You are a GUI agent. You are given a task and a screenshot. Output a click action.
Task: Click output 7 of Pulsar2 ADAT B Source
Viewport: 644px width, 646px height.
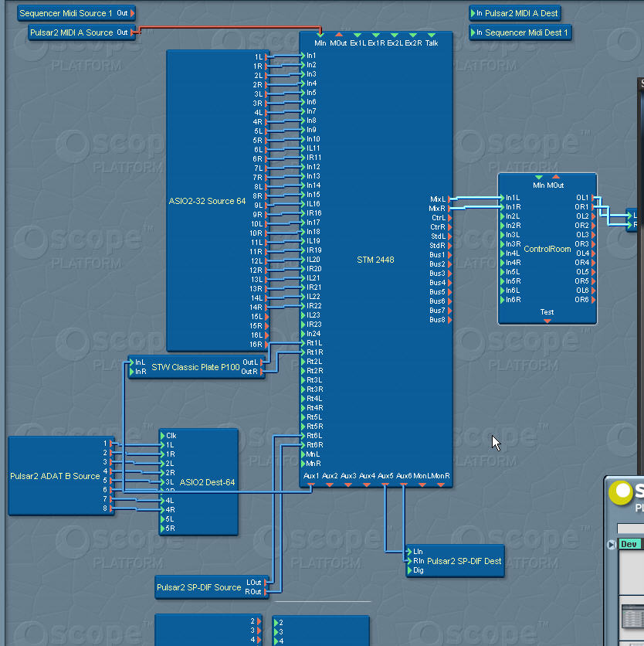click(x=112, y=499)
